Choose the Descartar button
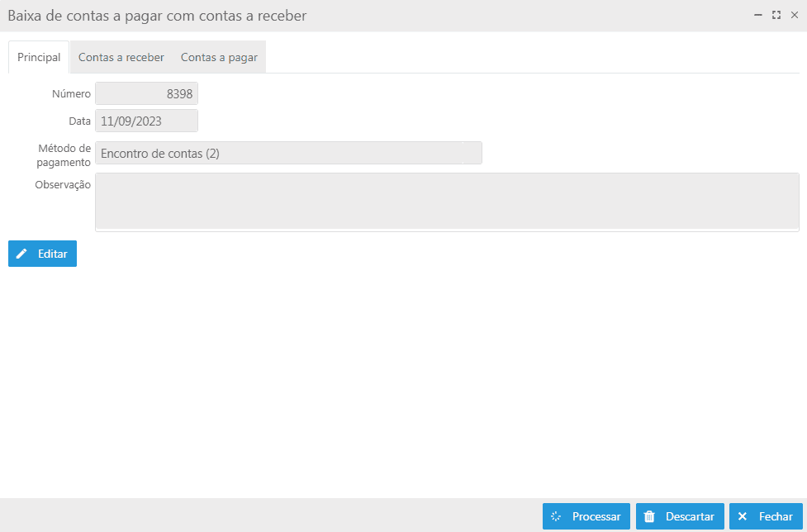Screen dimensions: 807x532 680,516
